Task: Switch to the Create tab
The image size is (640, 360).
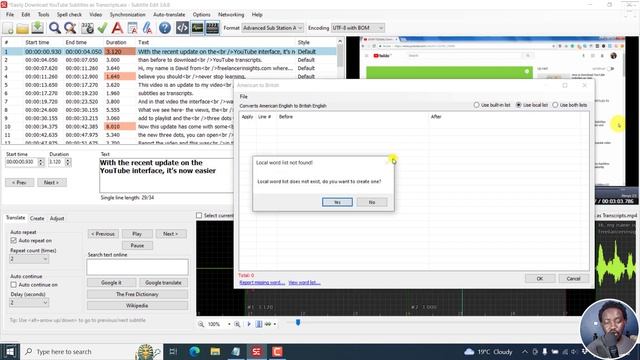Action: [37, 218]
